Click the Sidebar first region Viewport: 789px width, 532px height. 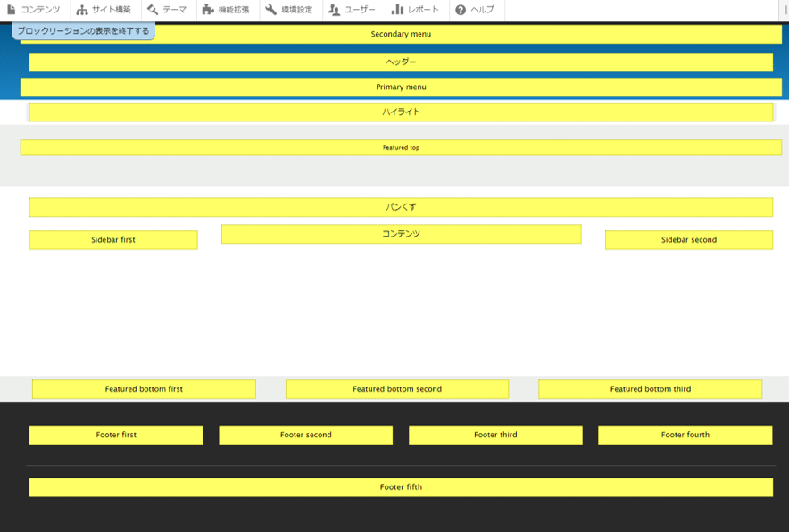(113, 240)
